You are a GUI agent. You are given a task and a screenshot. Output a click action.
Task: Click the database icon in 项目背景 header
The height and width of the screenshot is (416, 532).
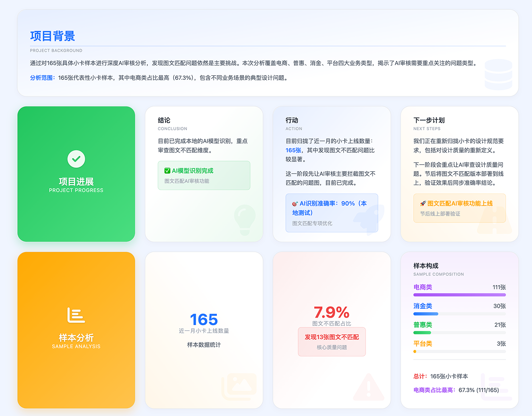[x=498, y=74]
